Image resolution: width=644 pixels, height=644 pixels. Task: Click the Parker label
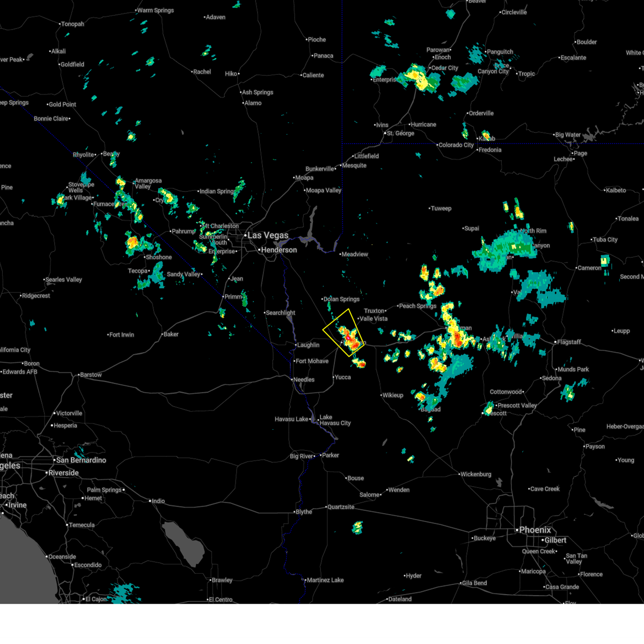[x=331, y=455]
